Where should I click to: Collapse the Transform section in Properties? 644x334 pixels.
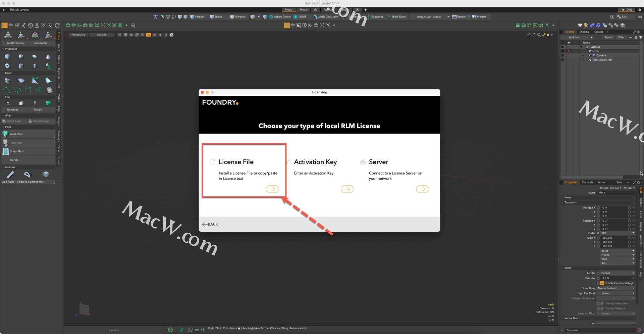coord(562,203)
